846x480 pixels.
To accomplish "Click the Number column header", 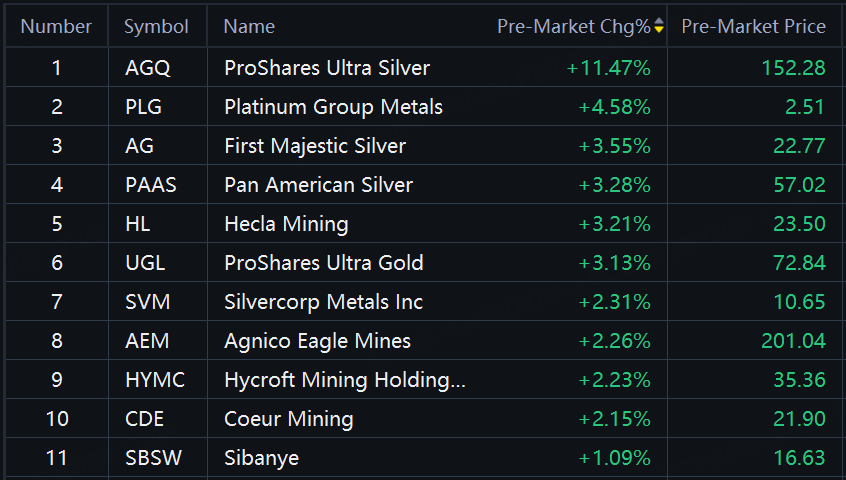I will point(56,27).
